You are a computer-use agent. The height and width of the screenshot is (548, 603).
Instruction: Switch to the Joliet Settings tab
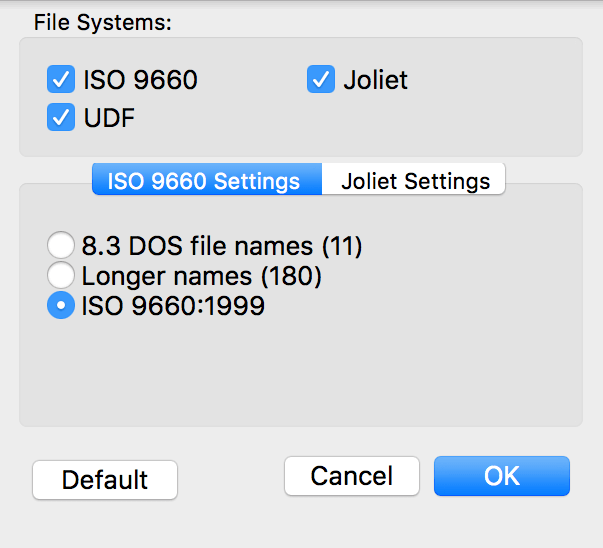pos(415,181)
